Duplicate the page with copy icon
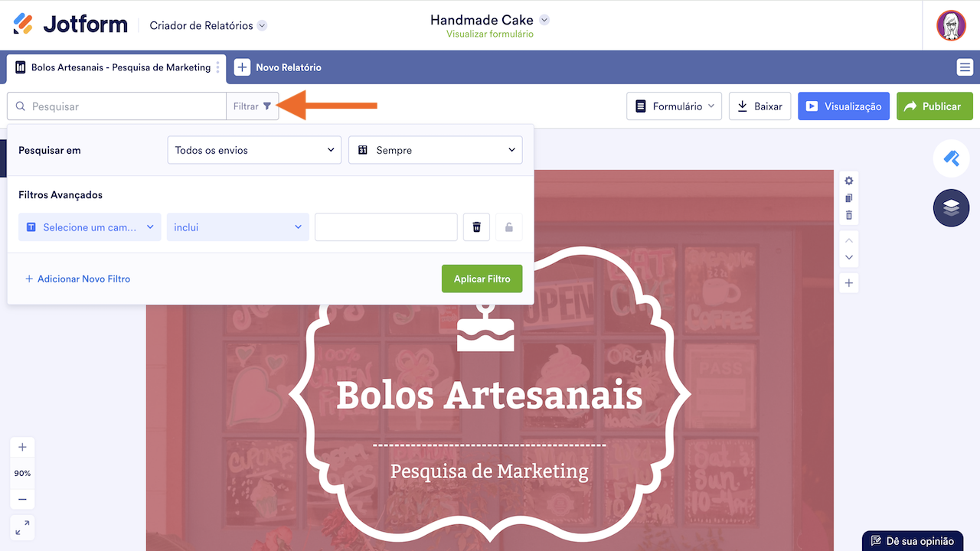 pyautogui.click(x=849, y=198)
